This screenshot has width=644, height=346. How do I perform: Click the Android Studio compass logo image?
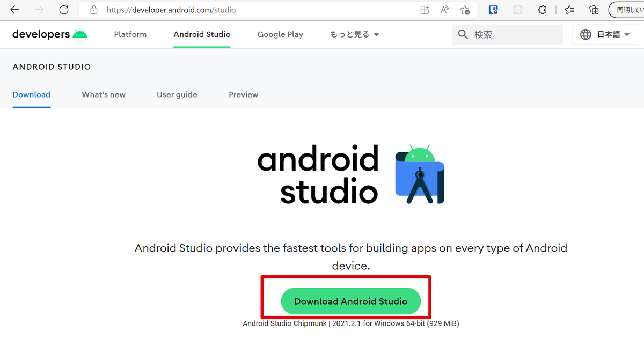click(x=420, y=174)
